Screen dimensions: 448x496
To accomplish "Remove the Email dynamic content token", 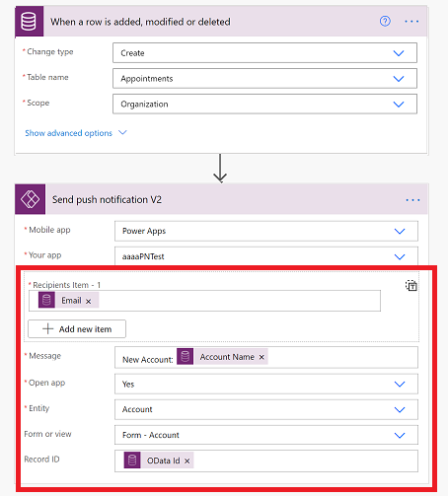I will tap(88, 301).
